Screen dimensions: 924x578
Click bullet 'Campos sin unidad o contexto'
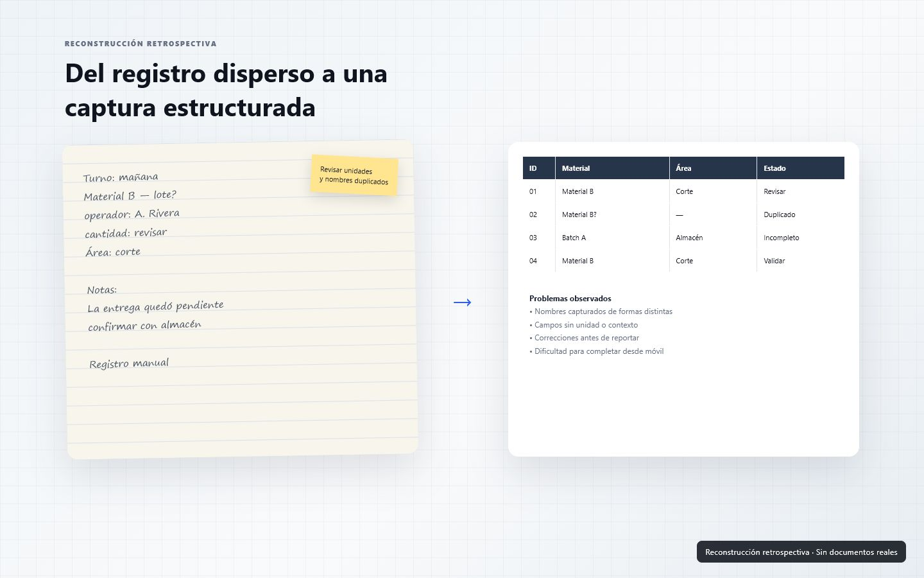(584, 325)
